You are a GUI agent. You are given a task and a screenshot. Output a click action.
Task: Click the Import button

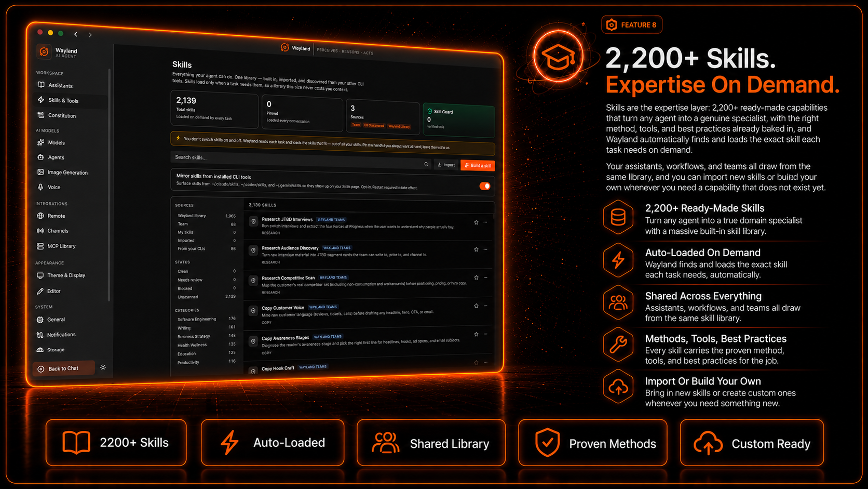coord(446,165)
